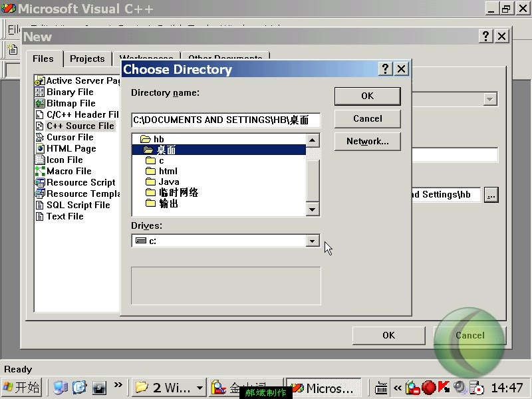
Task: Switch to the Workspaces tab
Action: [146, 57]
